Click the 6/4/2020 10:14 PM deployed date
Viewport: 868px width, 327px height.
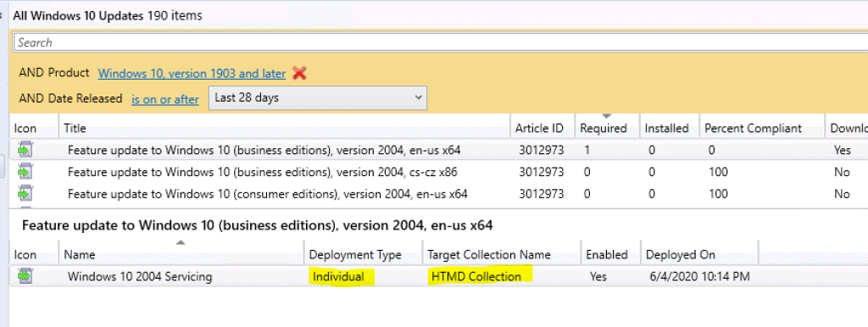pos(699,276)
